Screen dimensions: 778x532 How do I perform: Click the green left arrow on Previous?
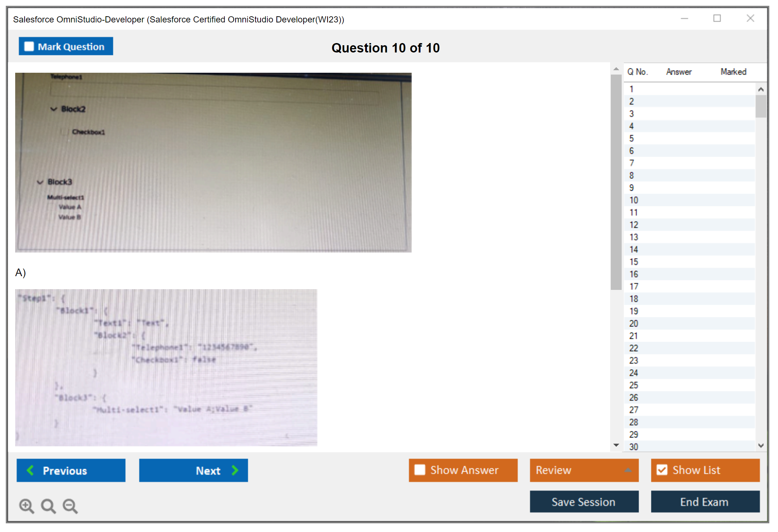coord(30,470)
